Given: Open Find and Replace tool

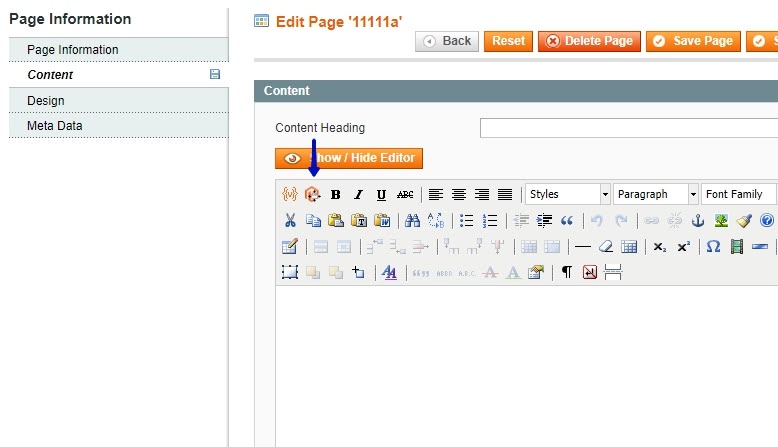Looking at the screenshot, I should [x=436, y=220].
